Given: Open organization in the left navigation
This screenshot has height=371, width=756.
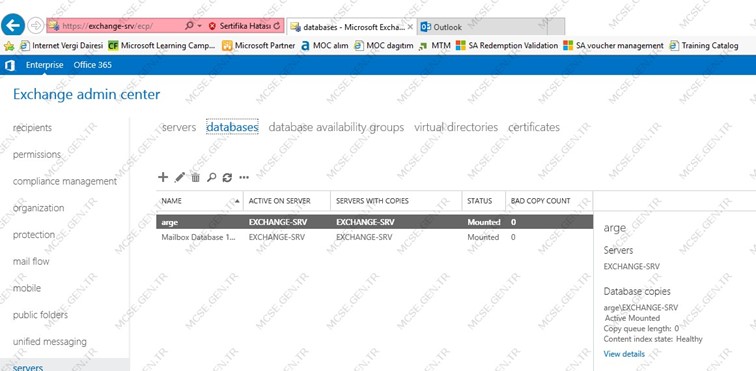Looking at the screenshot, I should pos(38,208).
